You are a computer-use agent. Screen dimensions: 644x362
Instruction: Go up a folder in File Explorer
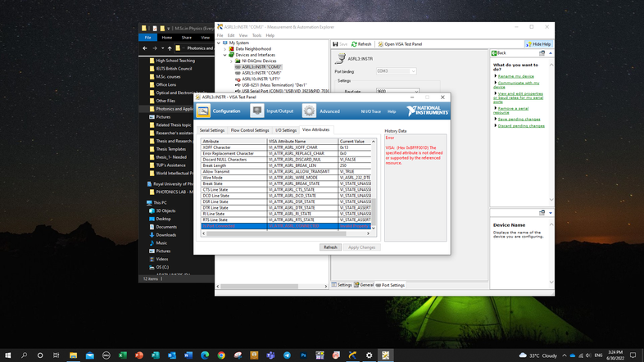(170, 48)
